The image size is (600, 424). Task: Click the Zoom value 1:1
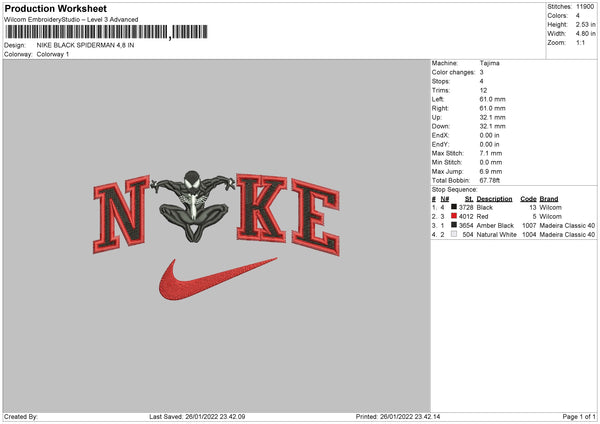(x=580, y=43)
